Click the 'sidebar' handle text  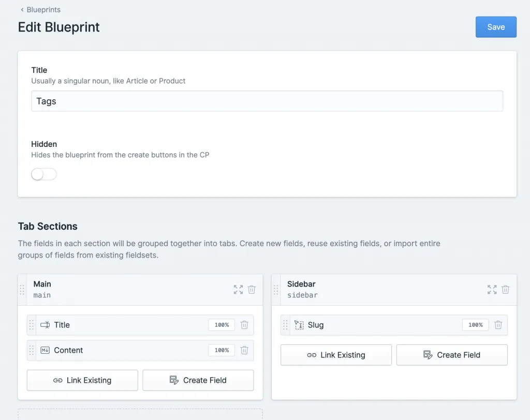pos(302,295)
